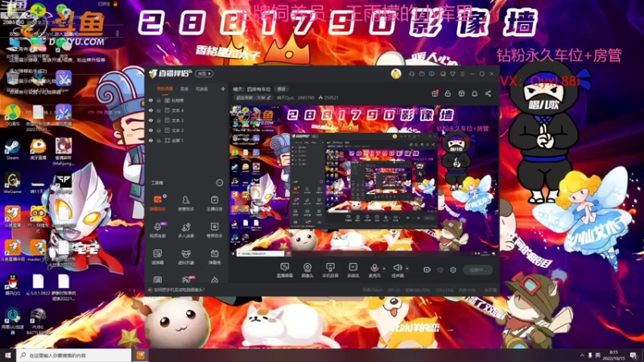Screen dimensions: 644x362
Task: Mute the microphone
Action: point(374,270)
